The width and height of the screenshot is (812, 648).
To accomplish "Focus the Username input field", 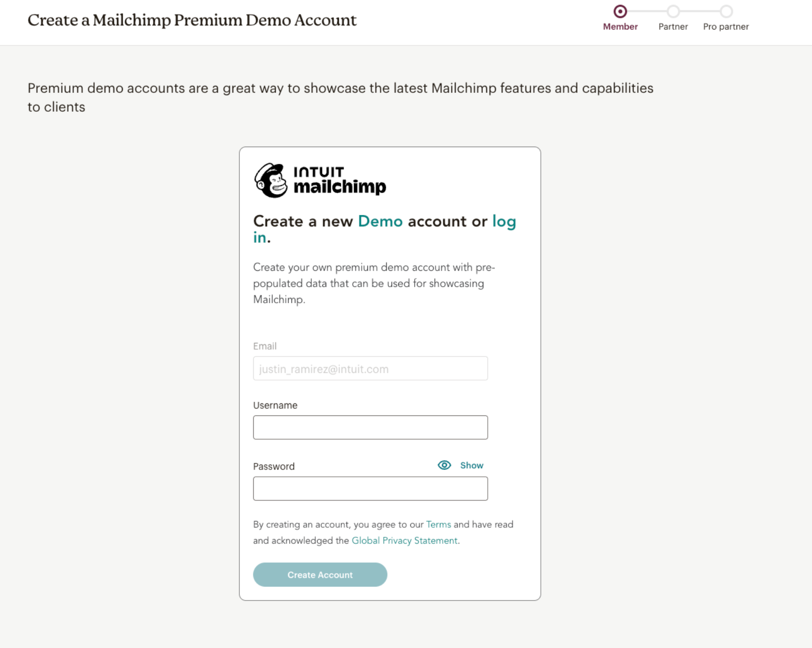I will pyautogui.click(x=370, y=427).
